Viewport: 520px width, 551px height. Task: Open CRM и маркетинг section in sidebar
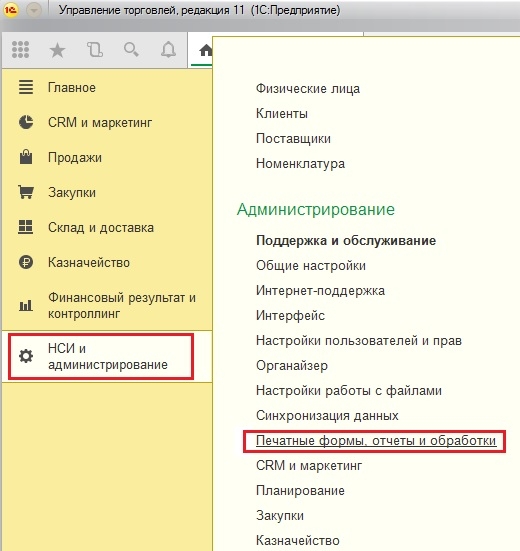pos(100,123)
